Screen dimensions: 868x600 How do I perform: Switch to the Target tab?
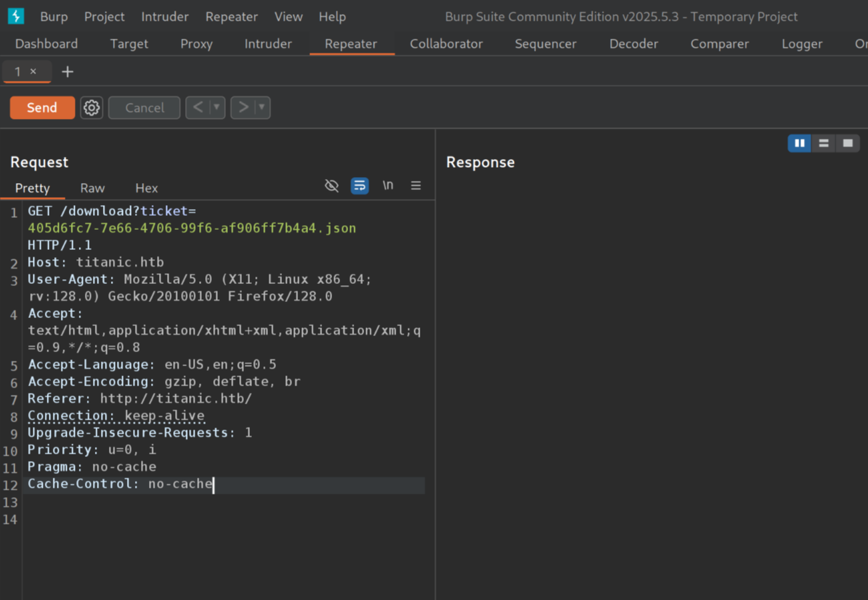[129, 43]
